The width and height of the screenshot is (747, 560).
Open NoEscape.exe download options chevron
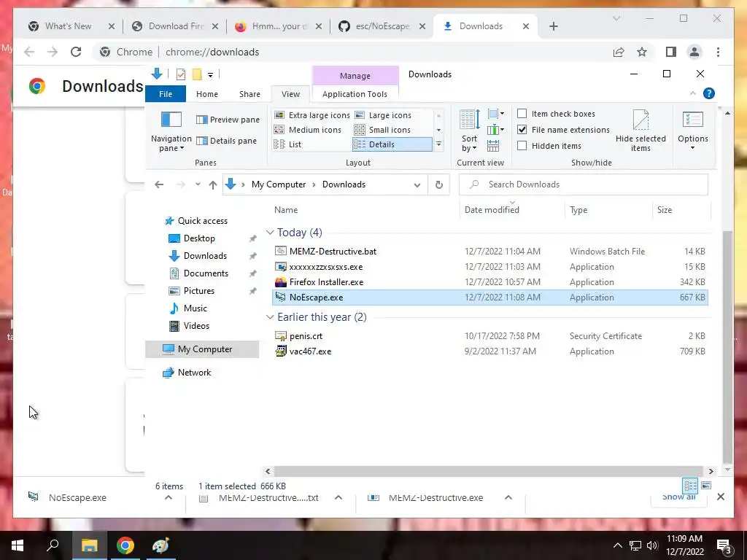pos(169,497)
